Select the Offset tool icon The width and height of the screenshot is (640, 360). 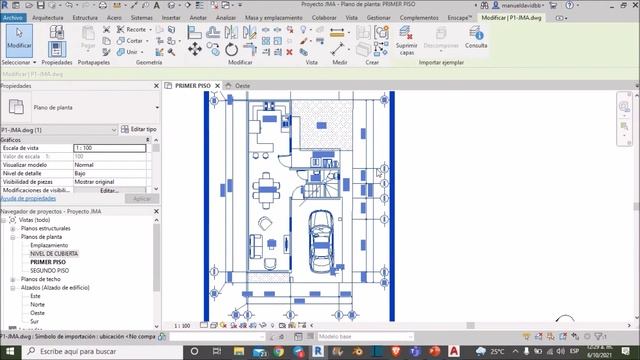(x=213, y=32)
